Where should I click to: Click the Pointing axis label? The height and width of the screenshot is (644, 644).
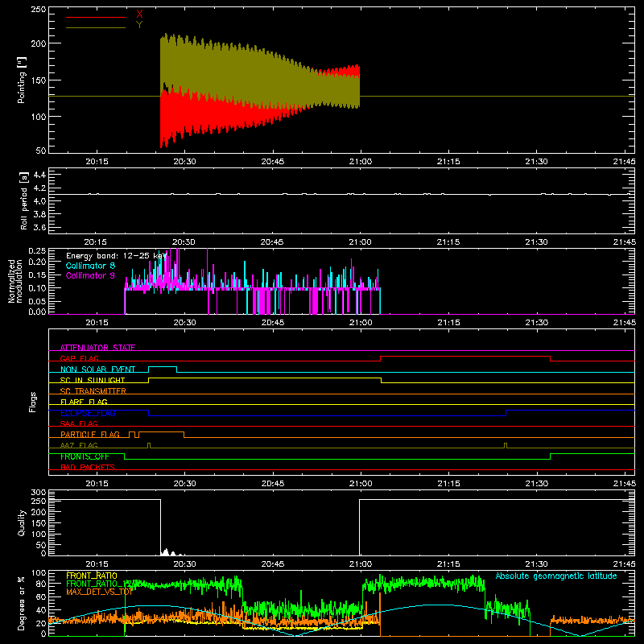point(22,80)
